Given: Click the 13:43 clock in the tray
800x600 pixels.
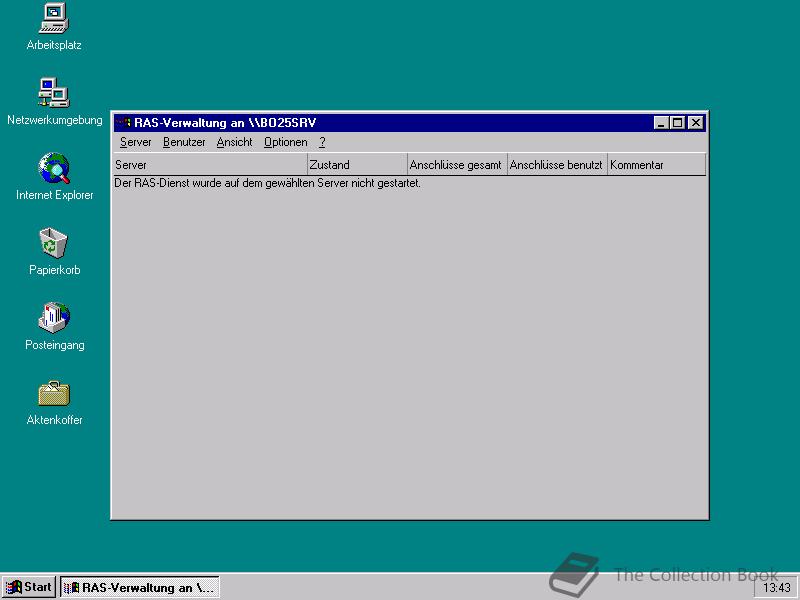Looking at the screenshot, I should [777, 588].
